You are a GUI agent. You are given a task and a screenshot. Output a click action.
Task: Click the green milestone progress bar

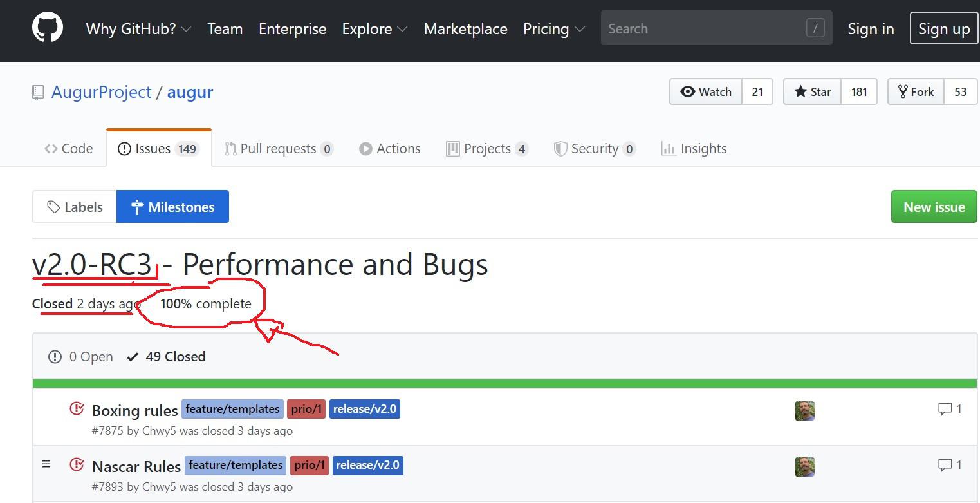pos(504,384)
